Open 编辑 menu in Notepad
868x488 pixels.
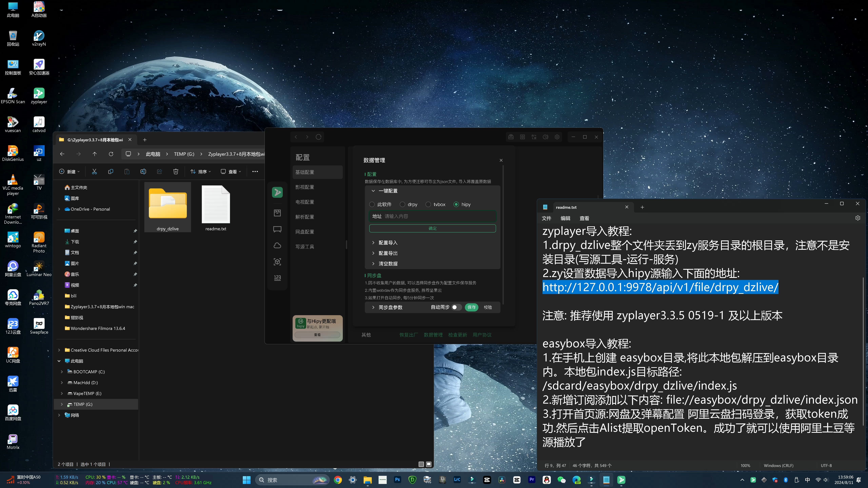(x=565, y=218)
